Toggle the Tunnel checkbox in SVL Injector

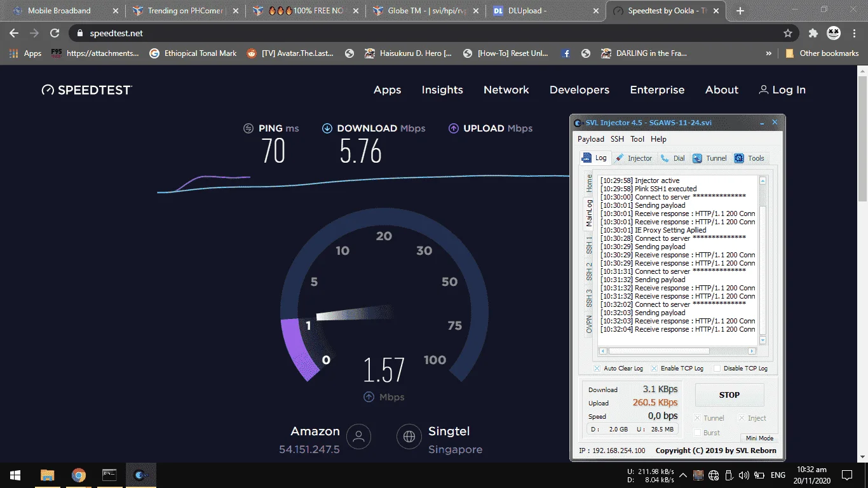click(698, 418)
